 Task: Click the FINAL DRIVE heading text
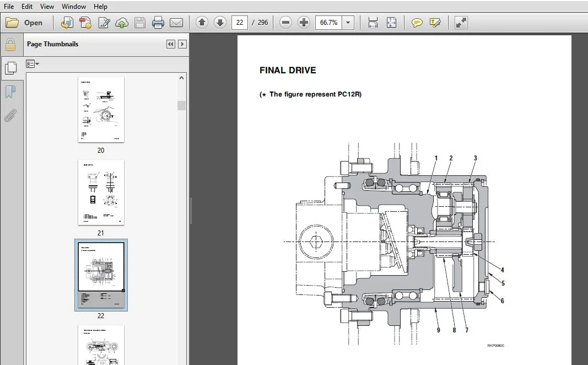[288, 71]
